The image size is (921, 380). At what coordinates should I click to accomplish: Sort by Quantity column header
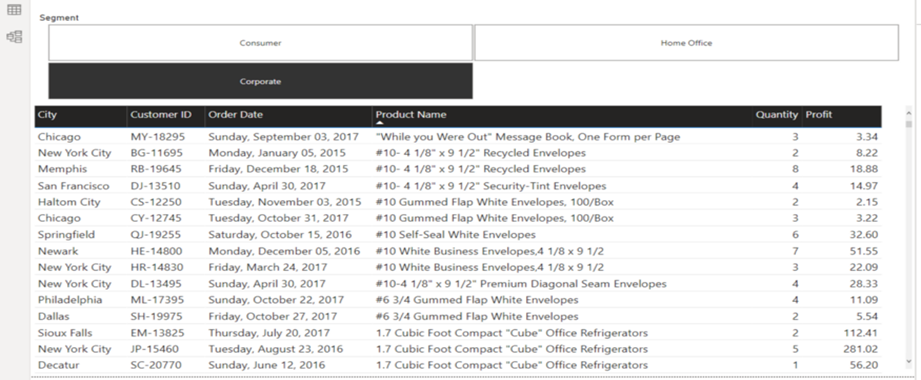pos(777,115)
